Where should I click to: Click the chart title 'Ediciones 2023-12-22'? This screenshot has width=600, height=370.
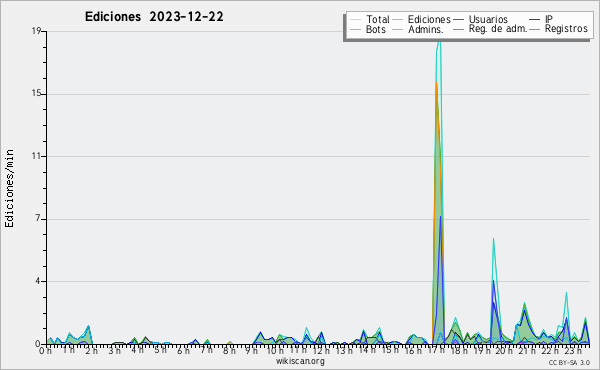click(154, 17)
